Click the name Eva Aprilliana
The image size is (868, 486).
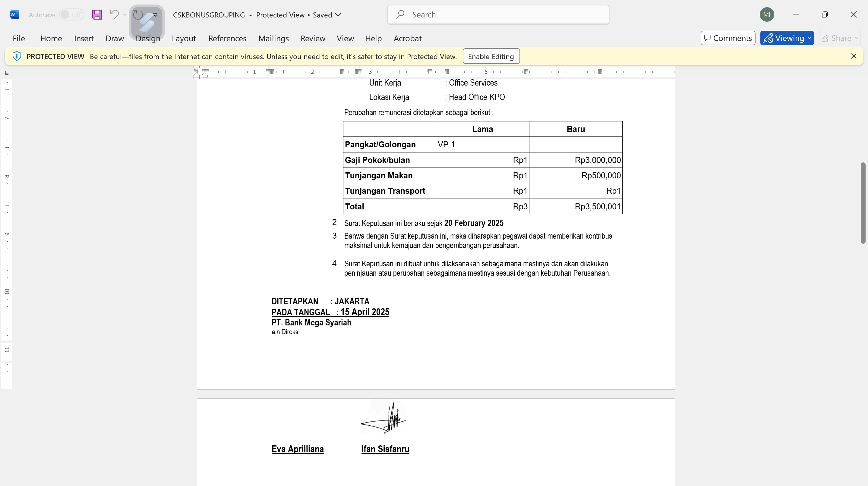(298, 449)
